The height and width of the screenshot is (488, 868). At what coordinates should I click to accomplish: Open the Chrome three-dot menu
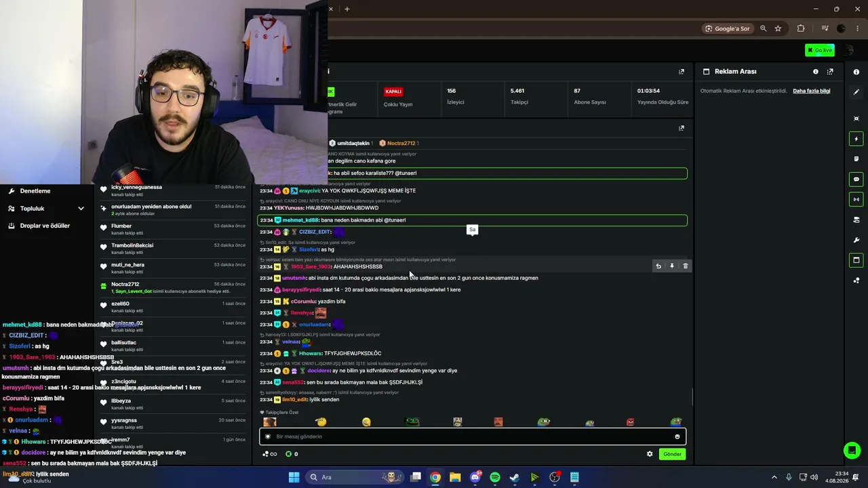(858, 28)
